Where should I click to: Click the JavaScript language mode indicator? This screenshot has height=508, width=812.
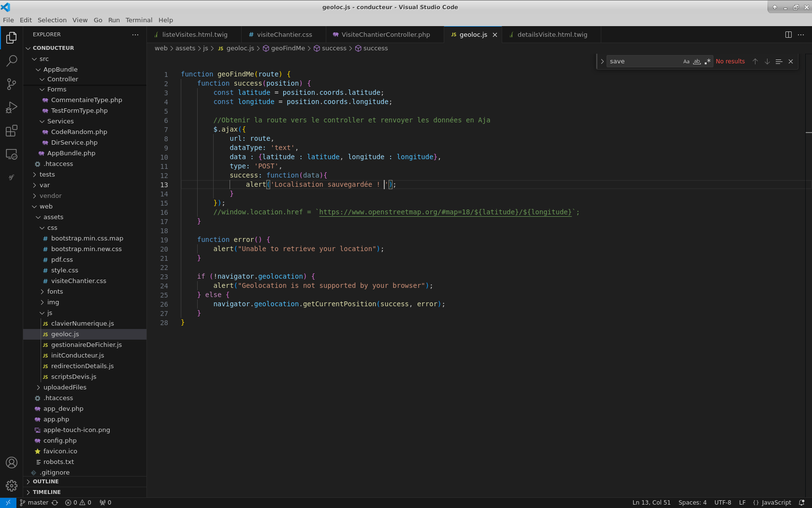point(776,503)
